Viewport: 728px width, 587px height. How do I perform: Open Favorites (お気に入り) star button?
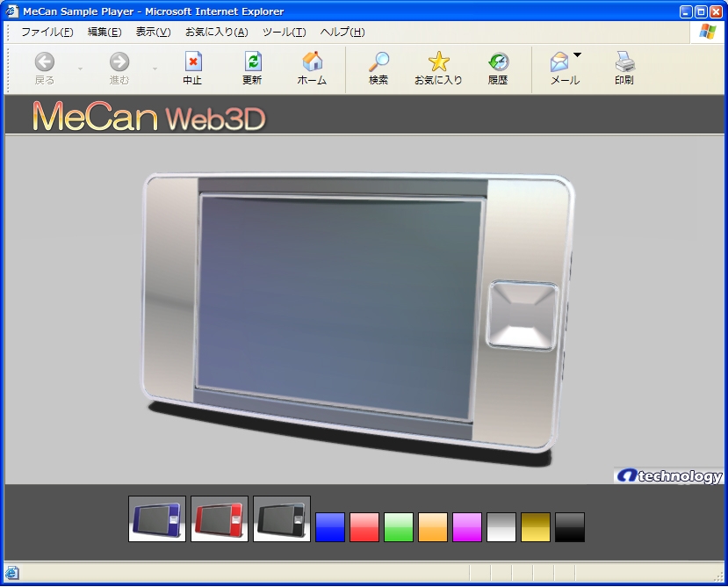(438, 69)
